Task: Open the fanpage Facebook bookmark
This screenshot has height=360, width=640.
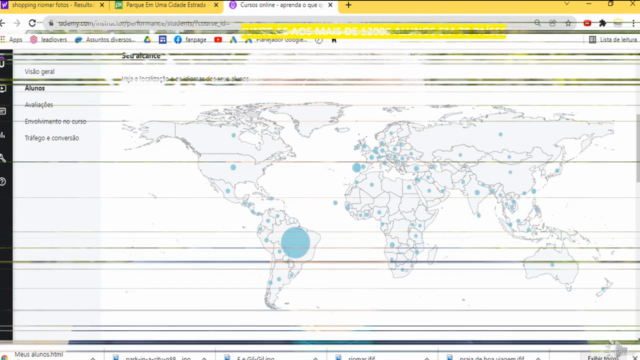Action: tap(190, 40)
